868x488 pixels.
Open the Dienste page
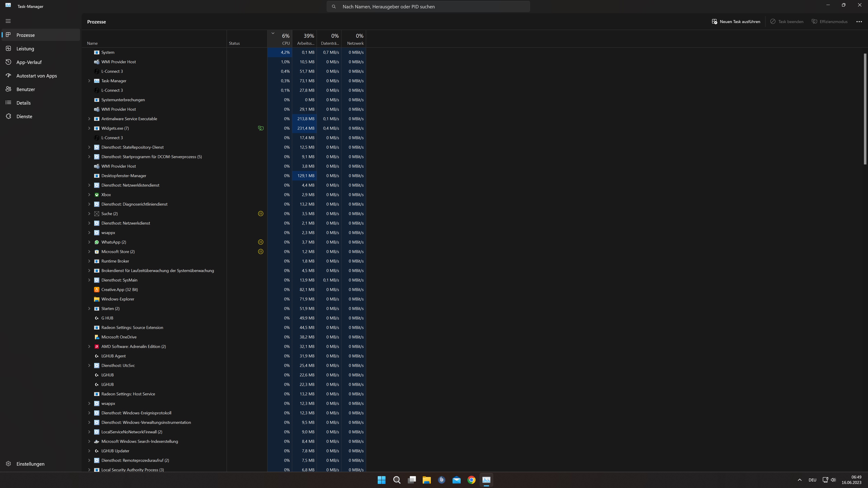pos(41,117)
